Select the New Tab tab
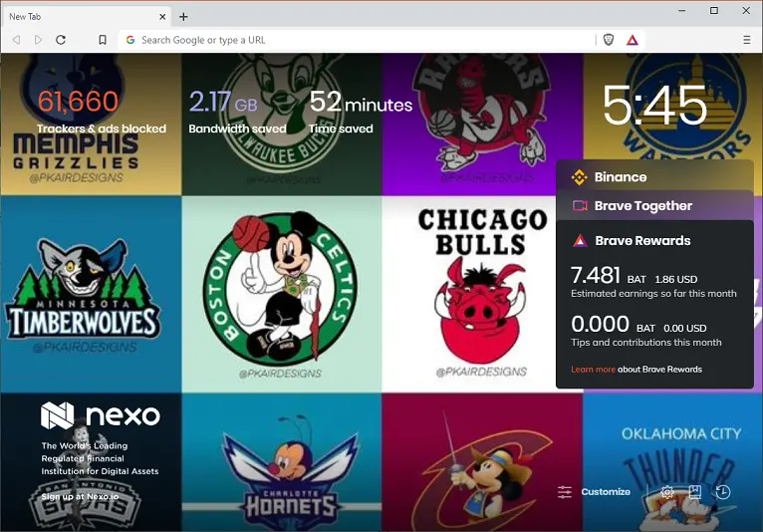The width and height of the screenshot is (763, 532). click(x=86, y=17)
